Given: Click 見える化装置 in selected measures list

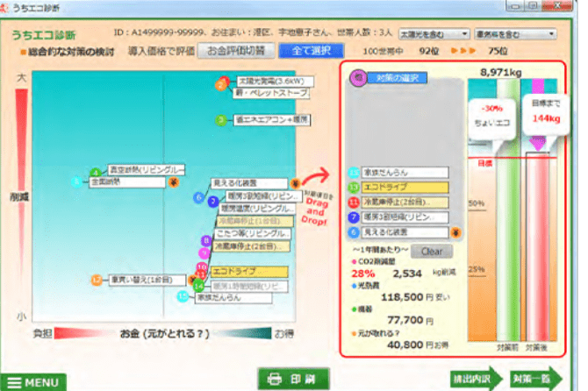Looking at the screenshot, I should pos(405,232).
